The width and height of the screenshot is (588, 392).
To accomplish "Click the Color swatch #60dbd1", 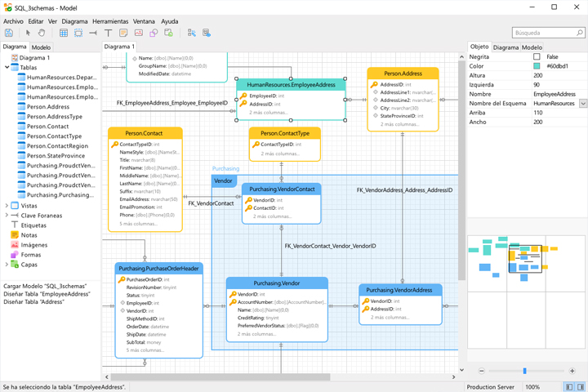I will (x=537, y=66).
